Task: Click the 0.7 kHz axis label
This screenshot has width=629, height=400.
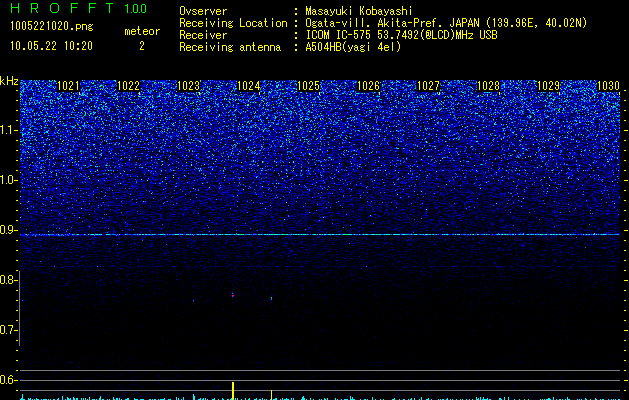Action: [8, 330]
